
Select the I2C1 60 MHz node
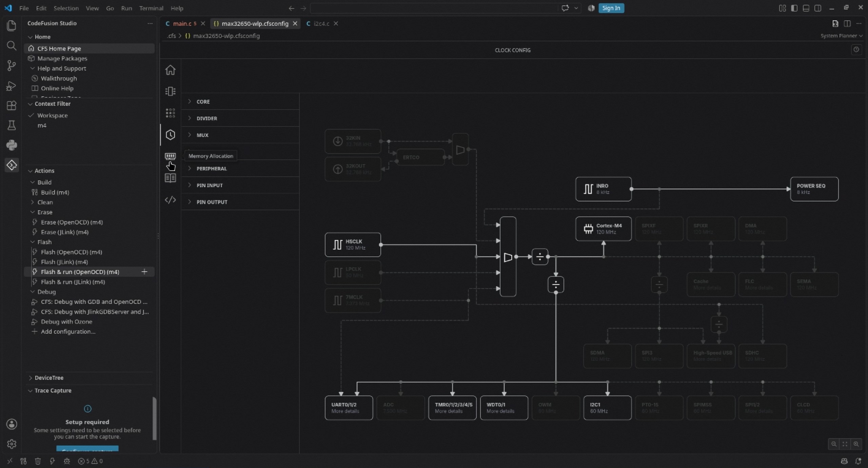click(607, 408)
